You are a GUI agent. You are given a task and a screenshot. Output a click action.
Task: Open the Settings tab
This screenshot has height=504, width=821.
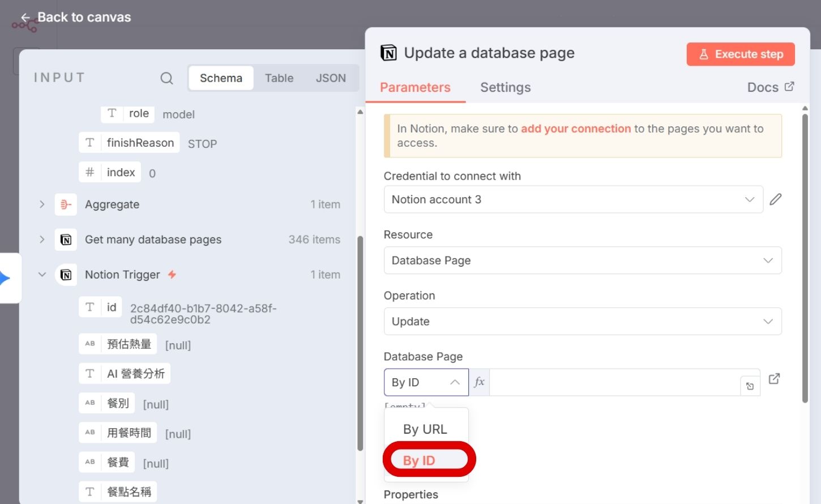[505, 87]
